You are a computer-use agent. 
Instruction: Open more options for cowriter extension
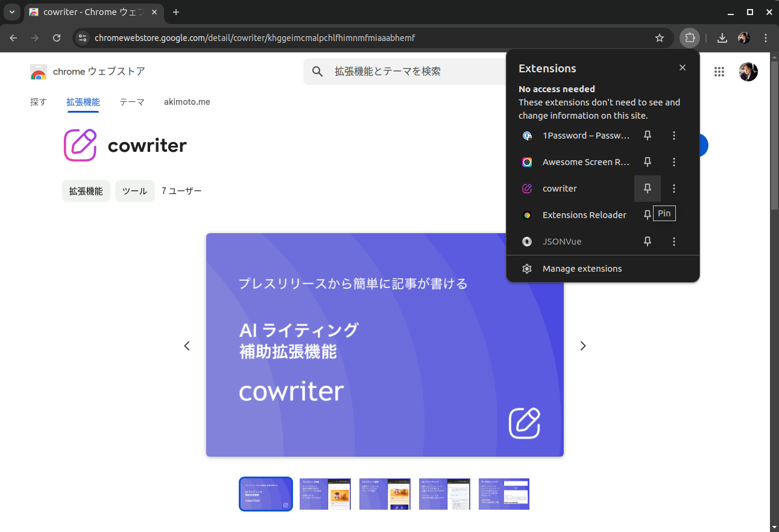[x=674, y=189]
